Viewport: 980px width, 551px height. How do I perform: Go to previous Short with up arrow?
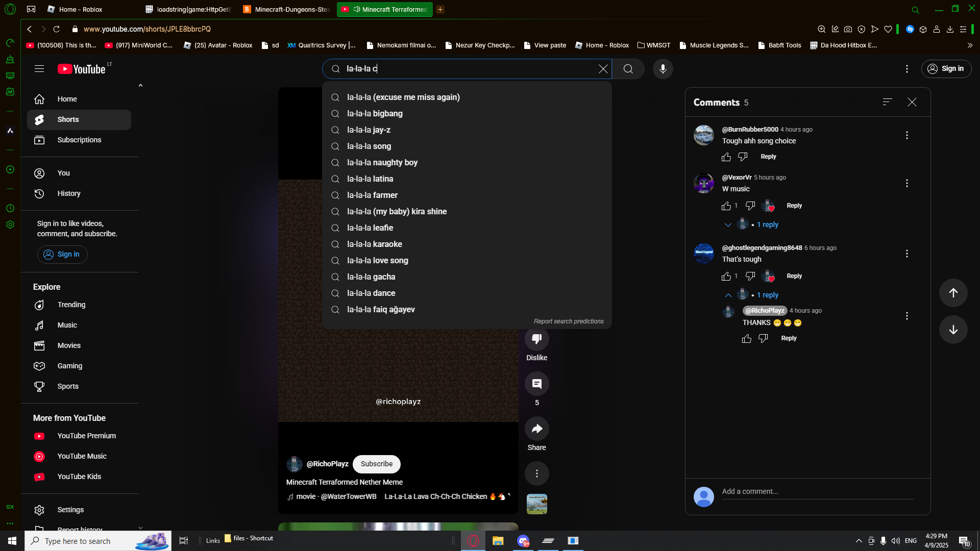953,293
